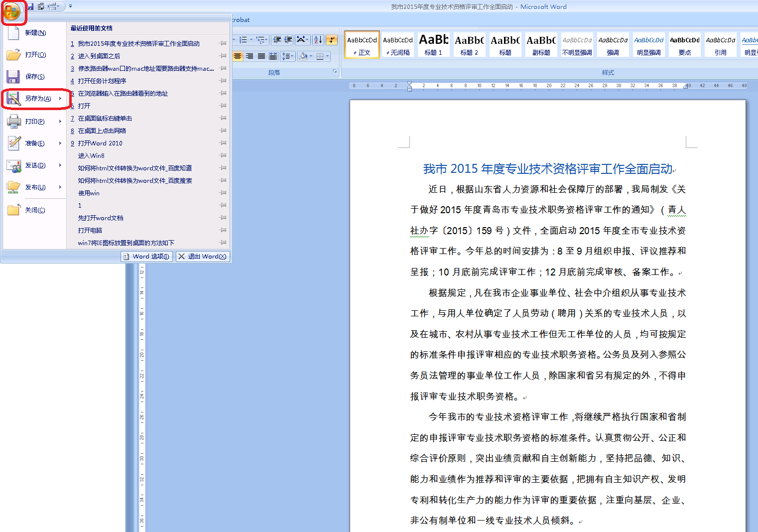
Task: Open Customize Quick Access Toolbar dropdown
Action: 70,6
